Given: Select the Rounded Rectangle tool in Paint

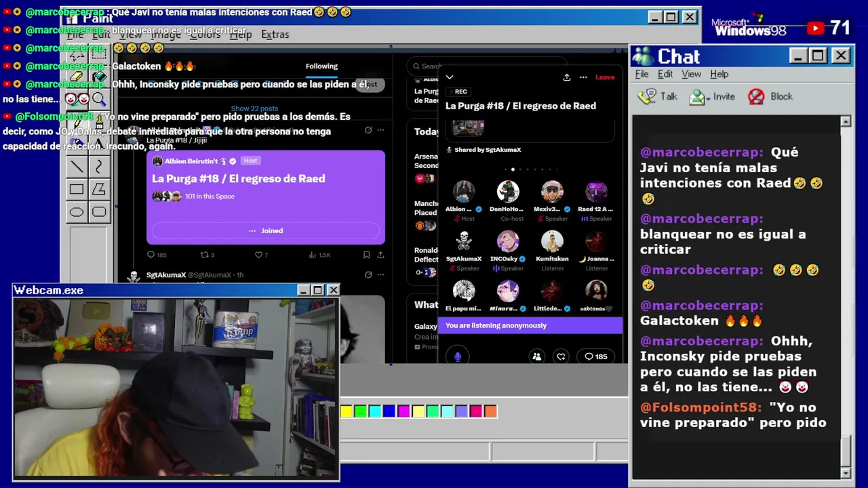Looking at the screenshot, I should tap(99, 211).
